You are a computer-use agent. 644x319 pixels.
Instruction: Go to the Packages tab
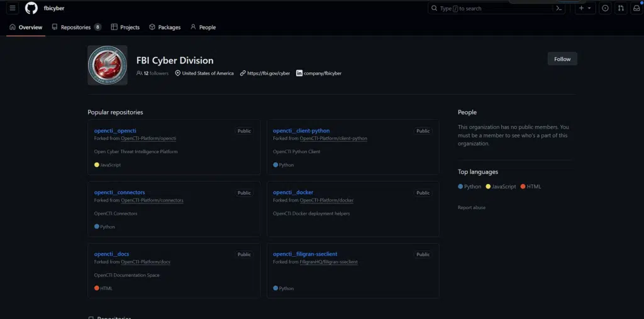point(165,28)
